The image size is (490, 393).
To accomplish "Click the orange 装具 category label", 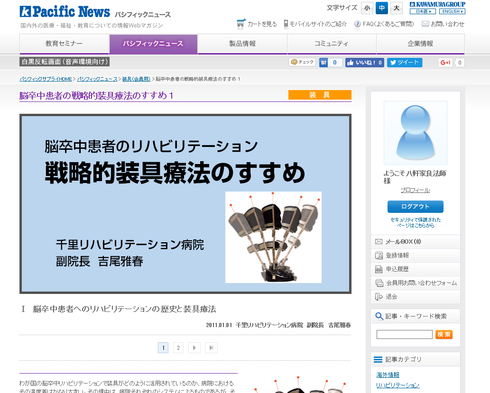I will [x=320, y=95].
